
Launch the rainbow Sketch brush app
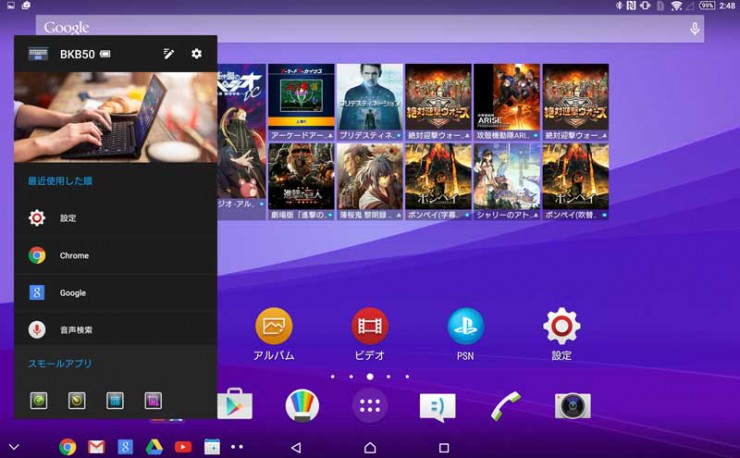tap(302, 405)
